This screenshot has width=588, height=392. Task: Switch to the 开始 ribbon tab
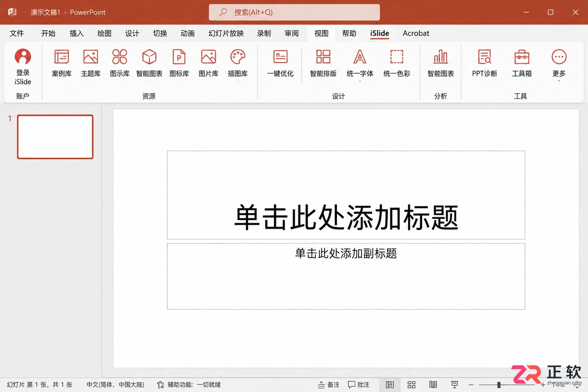pos(48,33)
